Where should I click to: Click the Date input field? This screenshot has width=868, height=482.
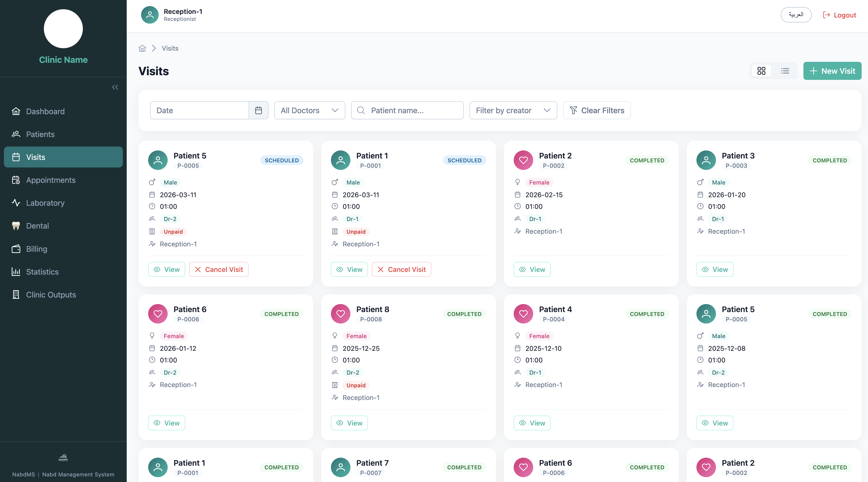pos(200,111)
